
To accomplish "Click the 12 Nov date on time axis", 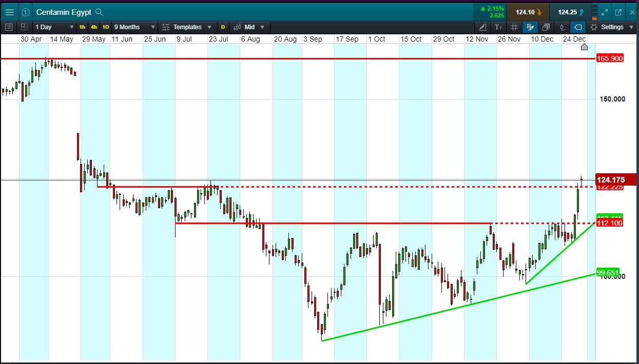I will (477, 39).
